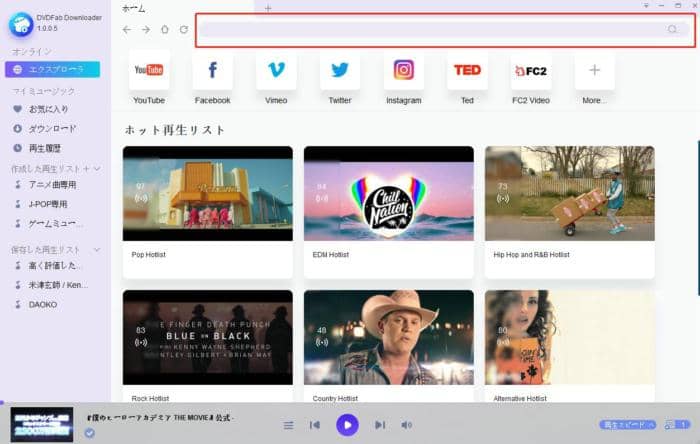The image size is (700, 444).
Task: Click the vertical scrollbar on the right
Action: click(698, 218)
